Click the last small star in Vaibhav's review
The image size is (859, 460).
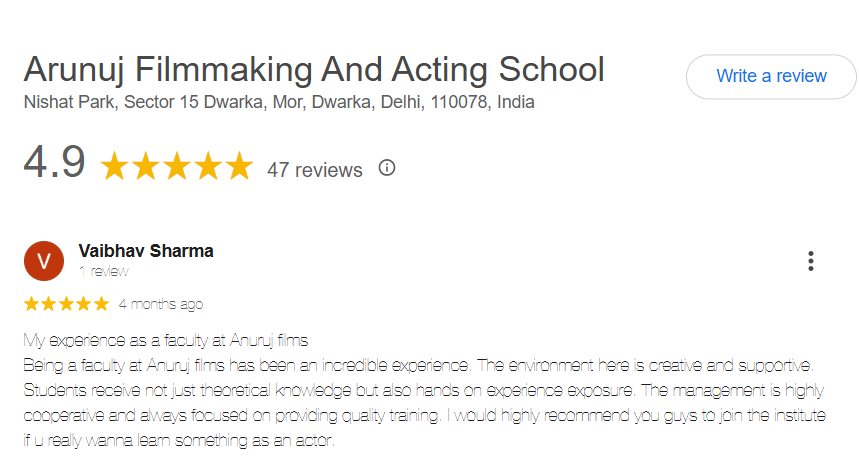coord(101,303)
